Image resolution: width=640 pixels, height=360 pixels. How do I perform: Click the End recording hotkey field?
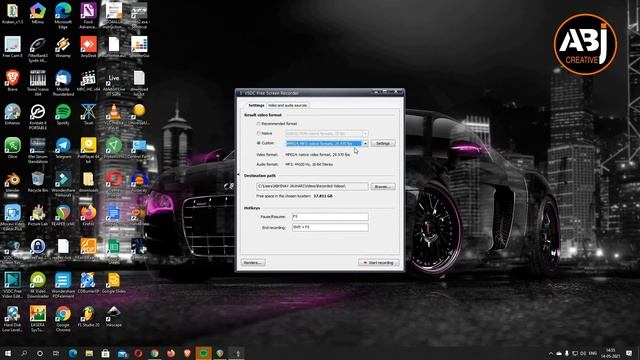330,227
